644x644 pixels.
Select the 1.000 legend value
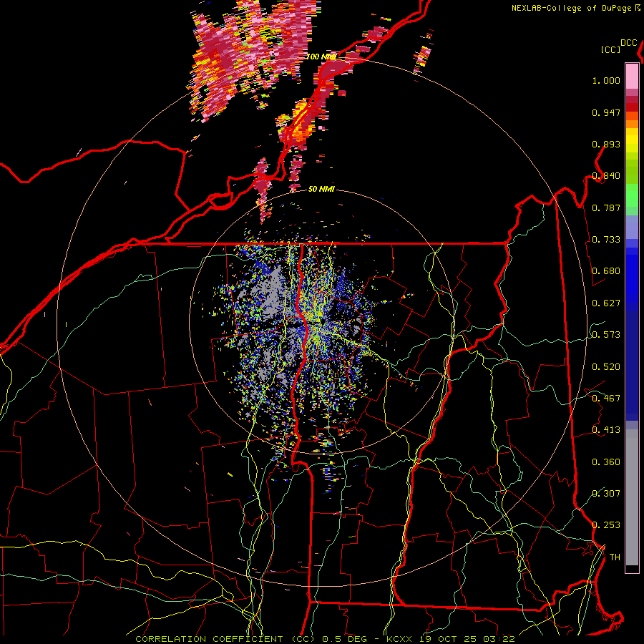[606, 80]
